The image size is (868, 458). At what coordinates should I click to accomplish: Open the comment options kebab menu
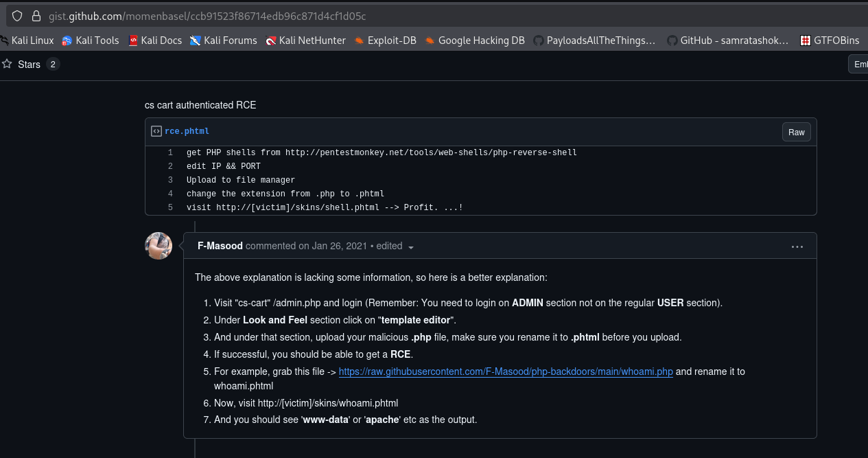click(x=797, y=246)
